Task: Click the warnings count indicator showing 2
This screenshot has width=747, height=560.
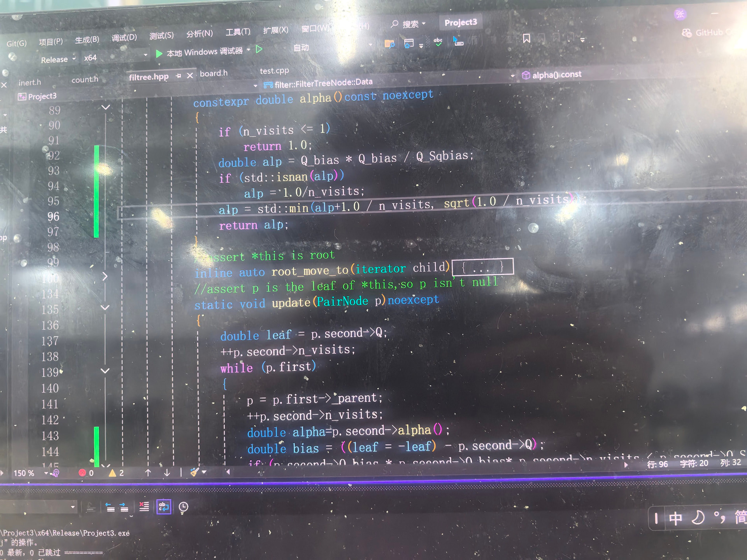Action: [x=116, y=473]
